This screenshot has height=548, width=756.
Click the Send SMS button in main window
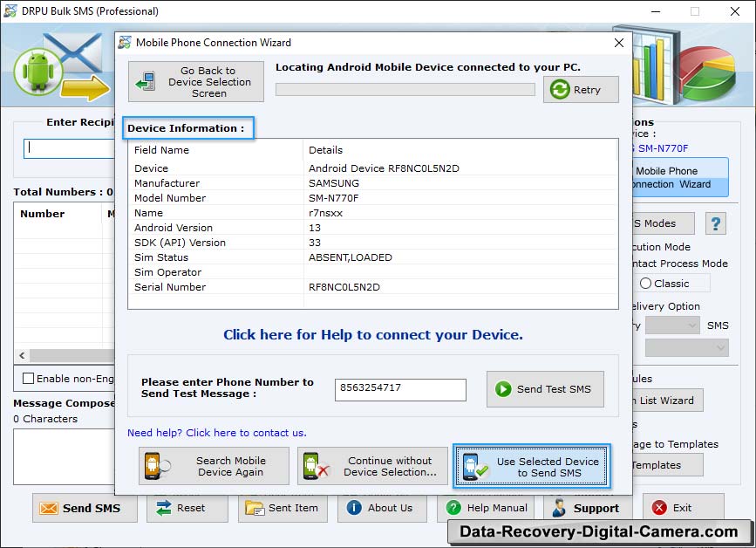(85, 508)
